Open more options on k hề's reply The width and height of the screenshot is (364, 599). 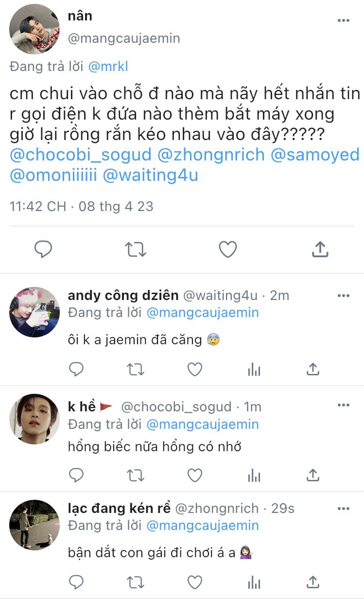tap(344, 405)
